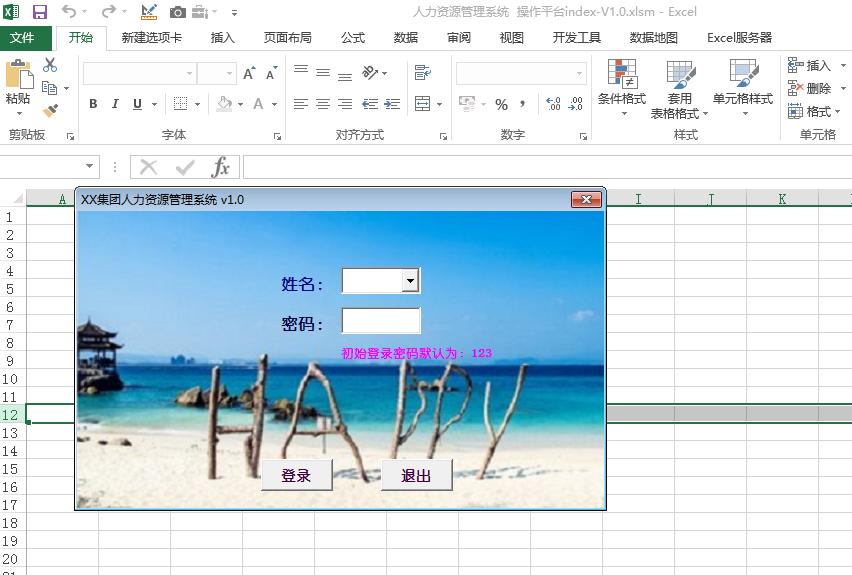Expand the Name Box dropdown arrow
This screenshot has width=852, height=575.
click(x=89, y=166)
